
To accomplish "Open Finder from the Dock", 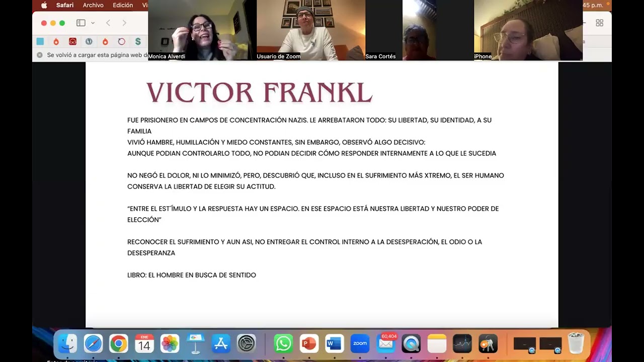I will tap(67, 344).
